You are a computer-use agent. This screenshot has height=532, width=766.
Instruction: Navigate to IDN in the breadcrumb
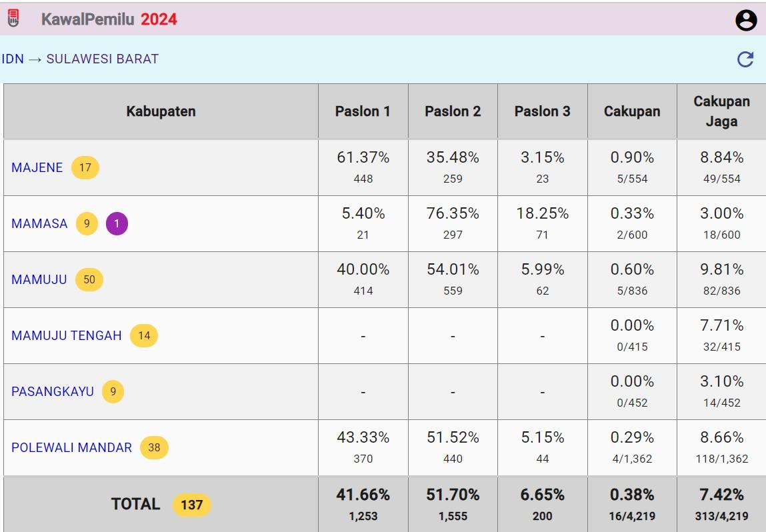click(13, 59)
